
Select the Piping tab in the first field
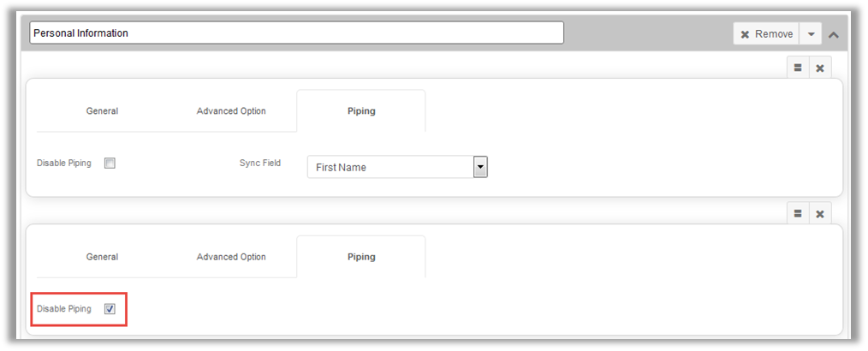coord(361,111)
